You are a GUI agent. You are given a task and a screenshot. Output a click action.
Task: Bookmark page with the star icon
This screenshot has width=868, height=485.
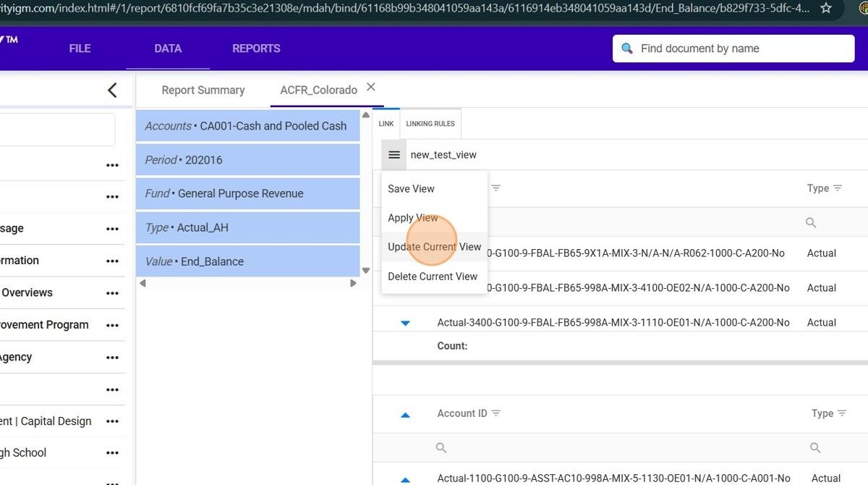(x=826, y=8)
